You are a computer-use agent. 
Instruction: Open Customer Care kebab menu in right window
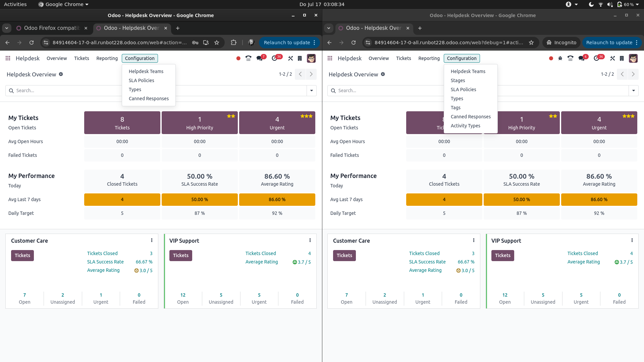(x=474, y=240)
